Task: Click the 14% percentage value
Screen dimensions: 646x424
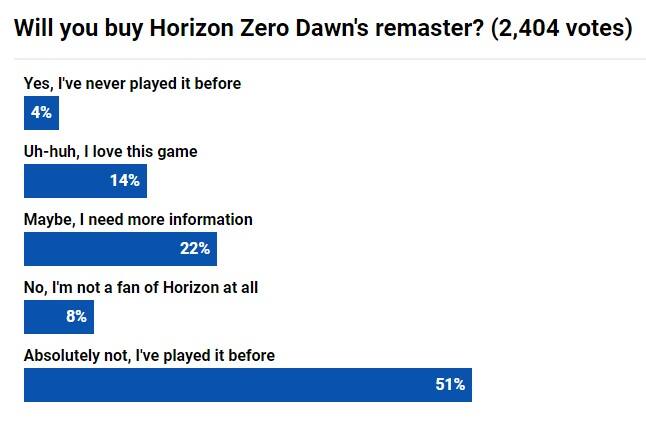Action: point(125,181)
